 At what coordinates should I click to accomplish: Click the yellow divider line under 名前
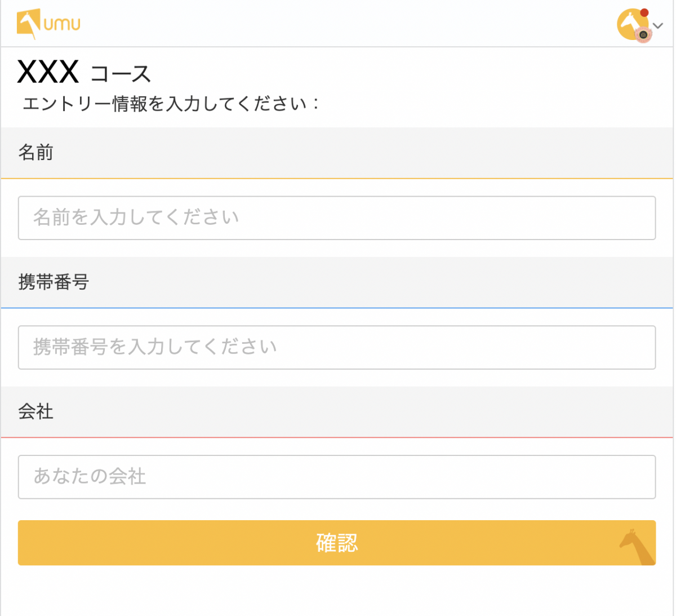tap(336, 179)
